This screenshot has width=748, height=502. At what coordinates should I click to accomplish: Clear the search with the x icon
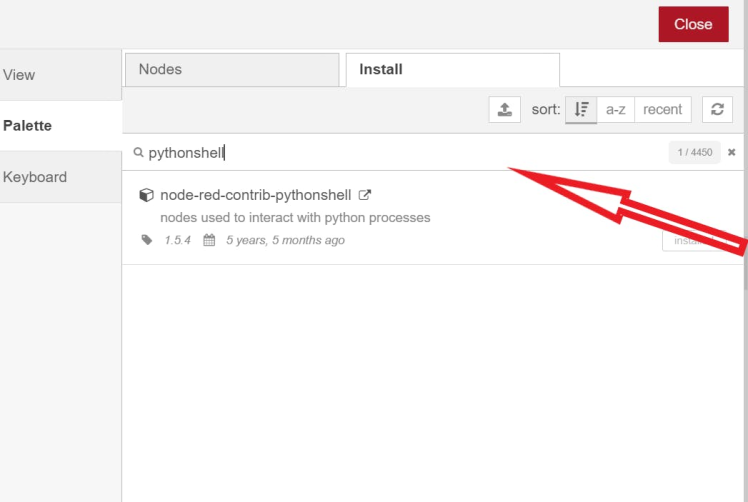click(x=731, y=152)
